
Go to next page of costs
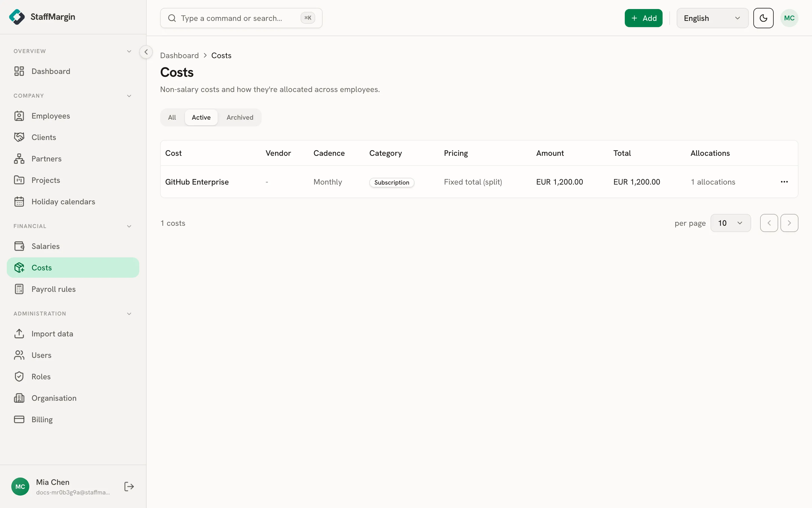(x=789, y=223)
